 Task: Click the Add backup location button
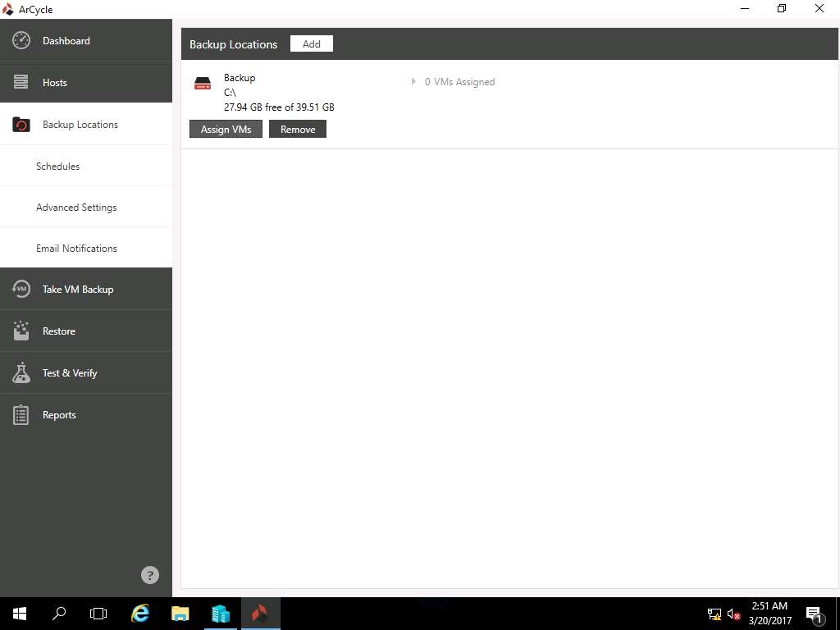click(x=311, y=44)
